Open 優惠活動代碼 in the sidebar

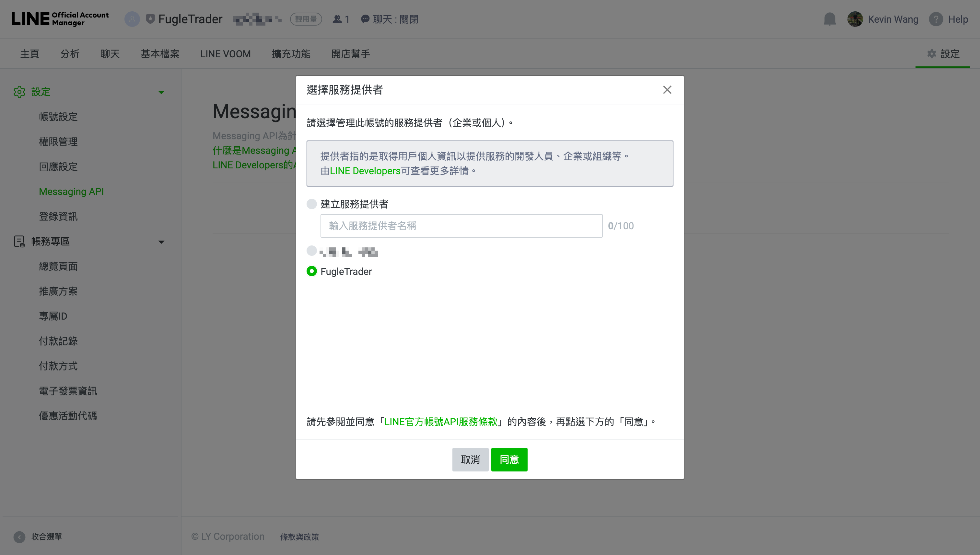68,416
